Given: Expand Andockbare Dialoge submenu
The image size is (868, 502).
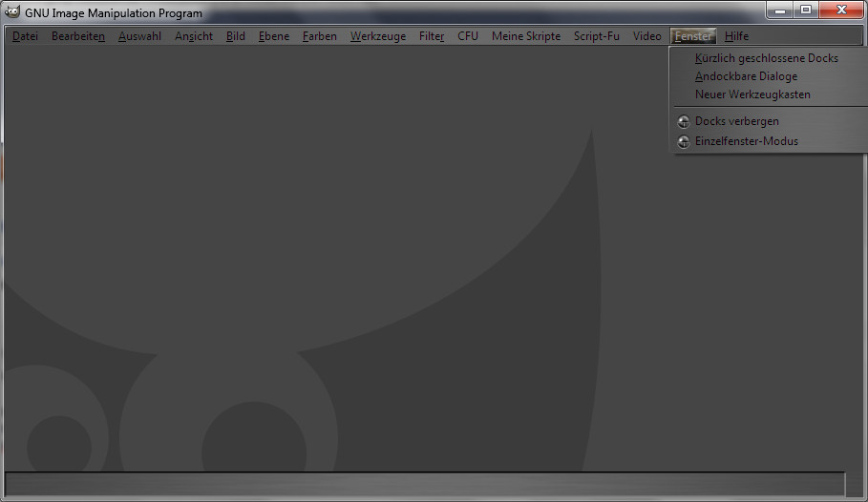Looking at the screenshot, I should (770, 76).
